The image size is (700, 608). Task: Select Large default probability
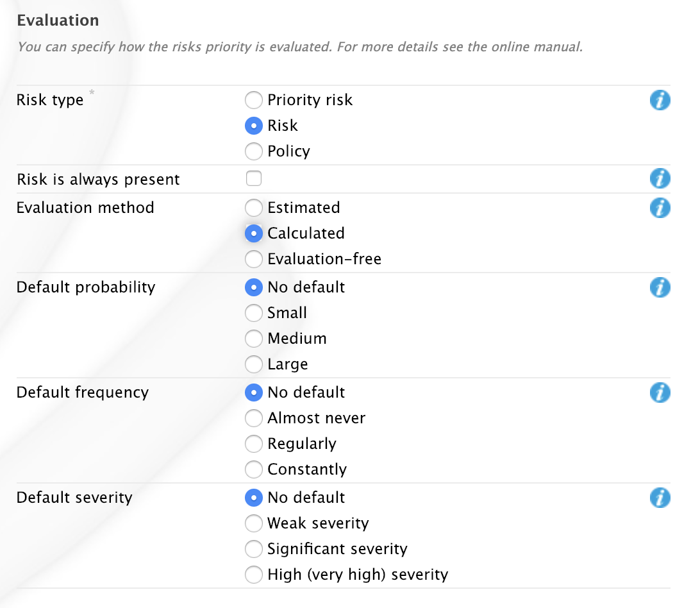click(x=254, y=364)
